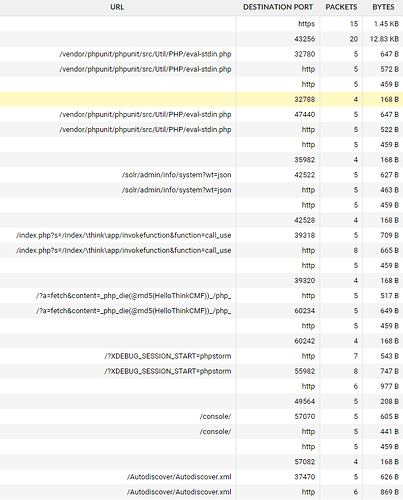403x500 pixels.
Task: Click the /console/ URL on port 57070
Action: pyautogui.click(x=215, y=416)
